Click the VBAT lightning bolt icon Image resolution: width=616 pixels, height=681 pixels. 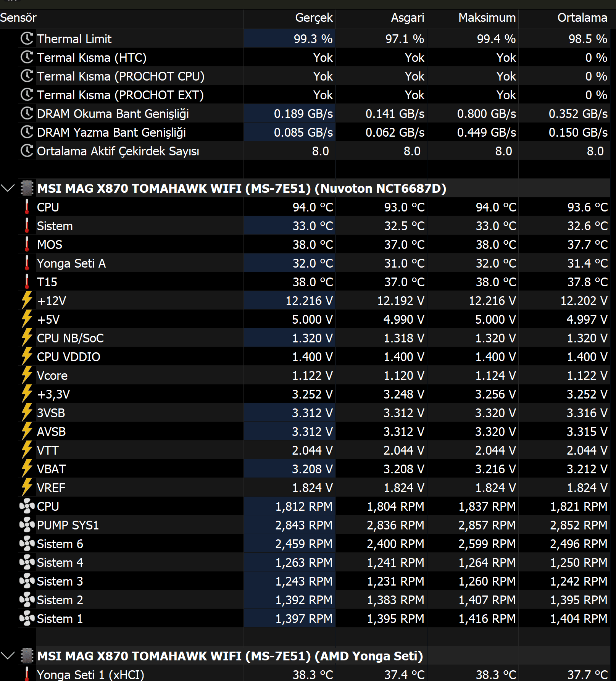tap(27, 469)
